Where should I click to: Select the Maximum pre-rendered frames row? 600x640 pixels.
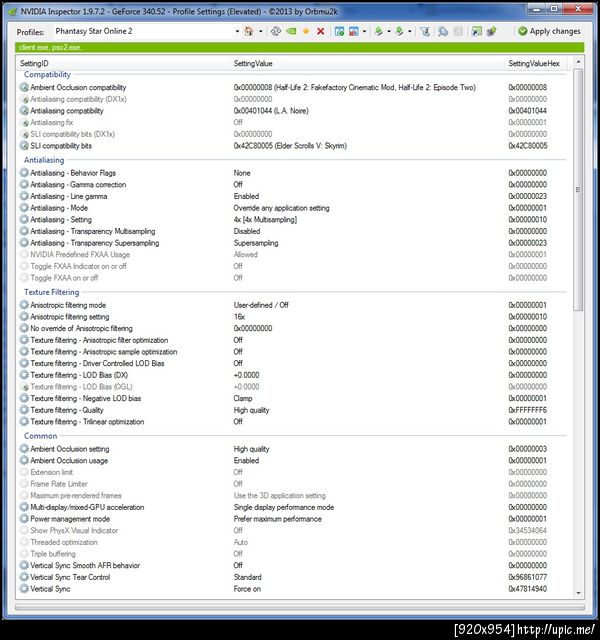click(294, 496)
